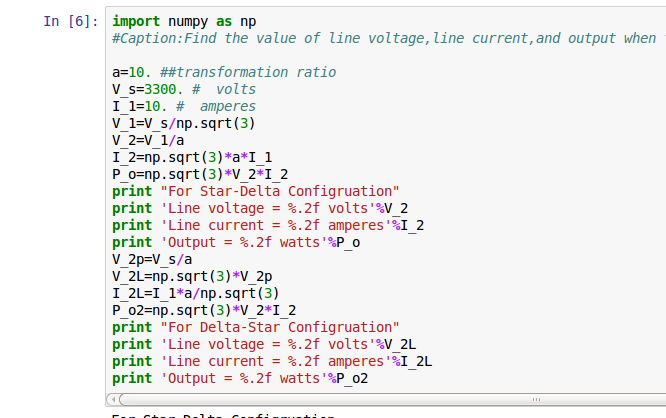Click the "For Star-Delta Configruation" print line
This screenshot has height=418, width=666.
pos(255,191)
